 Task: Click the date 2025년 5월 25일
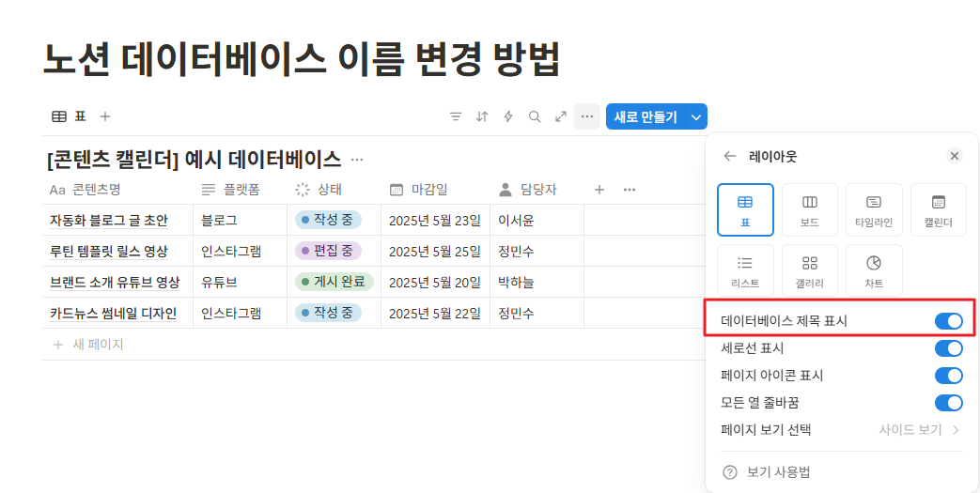(x=435, y=252)
